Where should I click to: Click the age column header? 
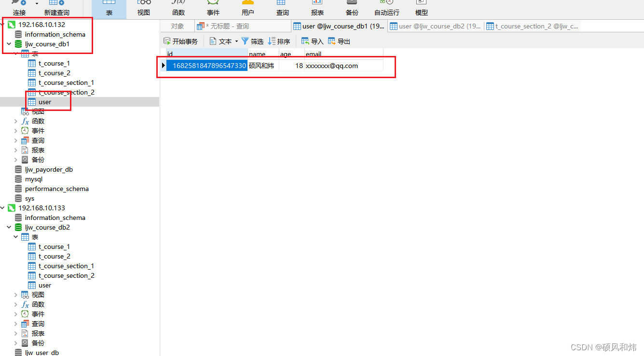291,54
